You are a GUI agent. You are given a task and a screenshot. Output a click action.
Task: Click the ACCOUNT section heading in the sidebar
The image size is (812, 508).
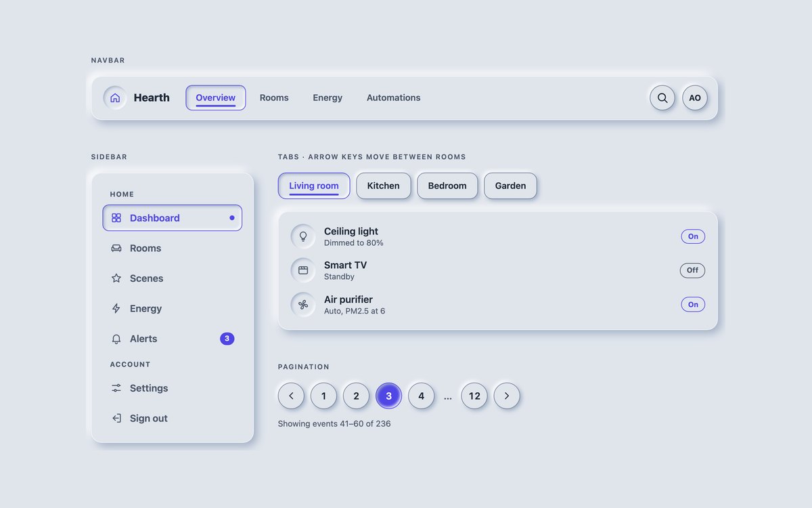coord(131,364)
